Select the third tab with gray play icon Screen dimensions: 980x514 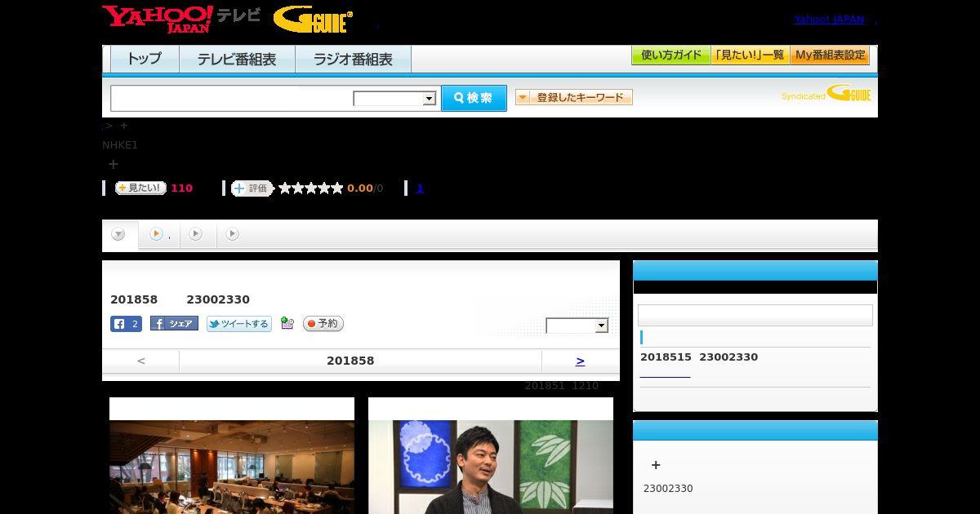click(196, 235)
